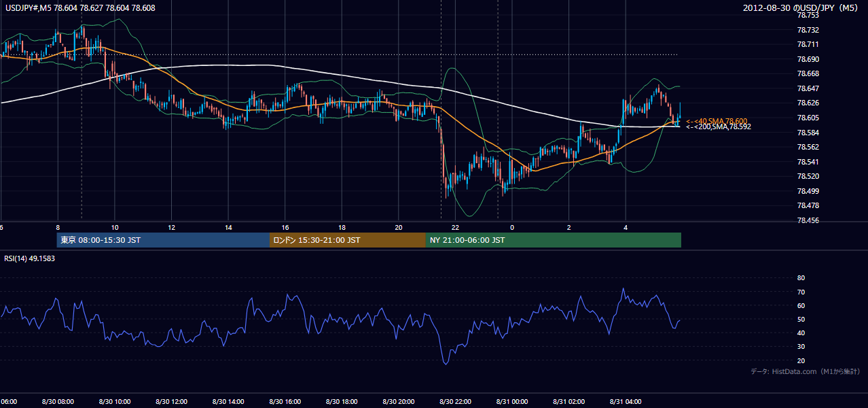Screen dimensions: 868x408
Task: Click hour 18 on the price chart axis
Action: [342, 228]
